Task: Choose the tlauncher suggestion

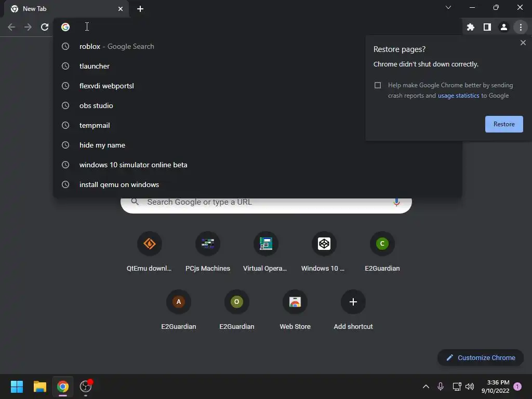Action: (x=258, y=66)
